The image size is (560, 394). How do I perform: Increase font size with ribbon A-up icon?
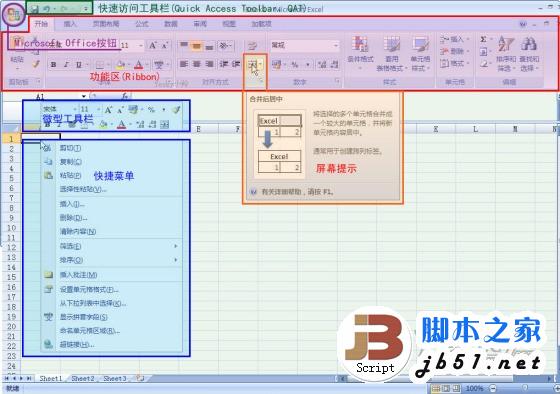(153, 45)
